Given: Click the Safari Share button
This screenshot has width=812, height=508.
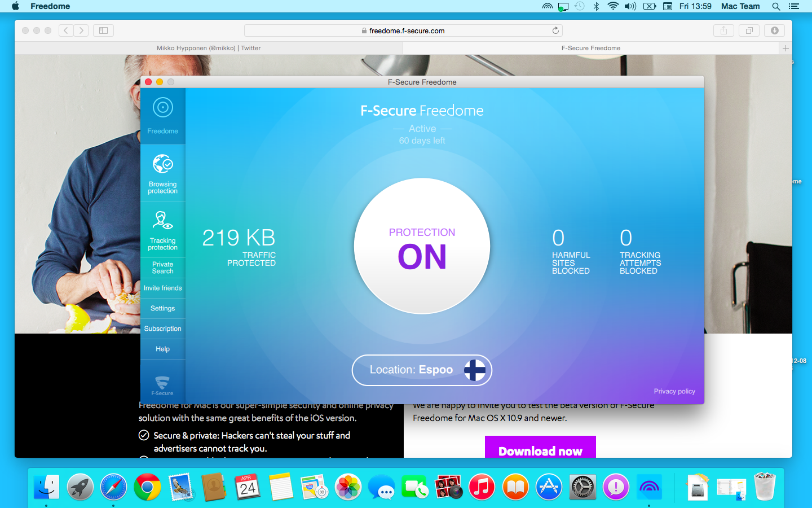Looking at the screenshot, I should (x=723, y=30).
